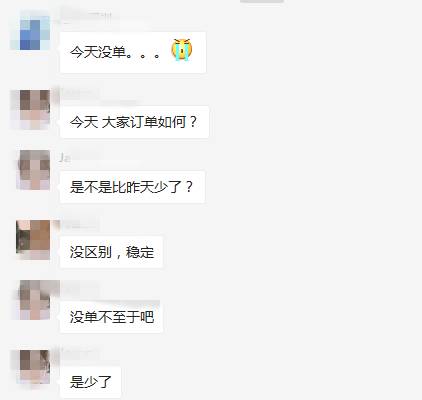The height and width of the screenshot is (400, 422).
Task: Click the crying emoji in first message
Action: pyautogui.click(x=182, y=50)
